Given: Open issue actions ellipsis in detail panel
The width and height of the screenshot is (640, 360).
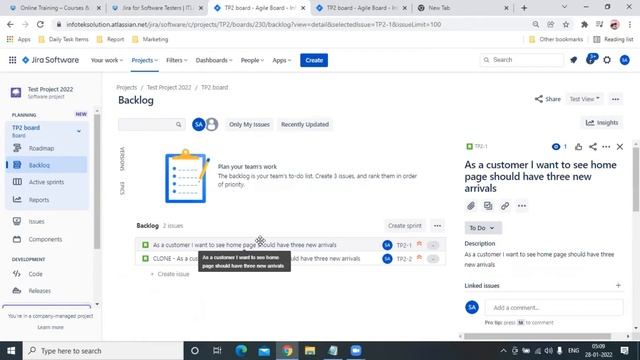Looking at the screenshot, I should point(606,147).
